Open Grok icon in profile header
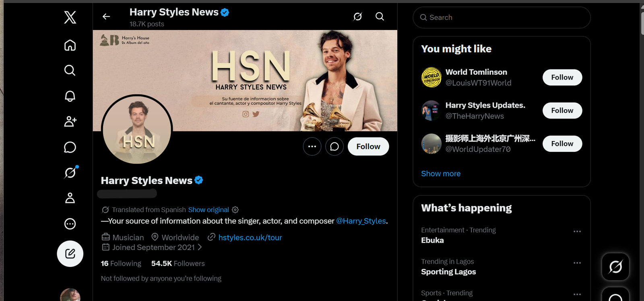 [x=357, y=16]
